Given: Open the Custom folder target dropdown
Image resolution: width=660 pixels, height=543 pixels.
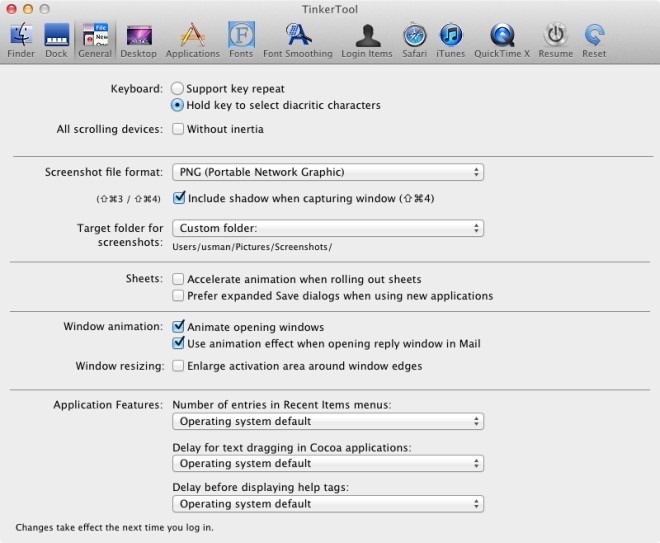Looking at the screenshot, I should coord(328,228).
